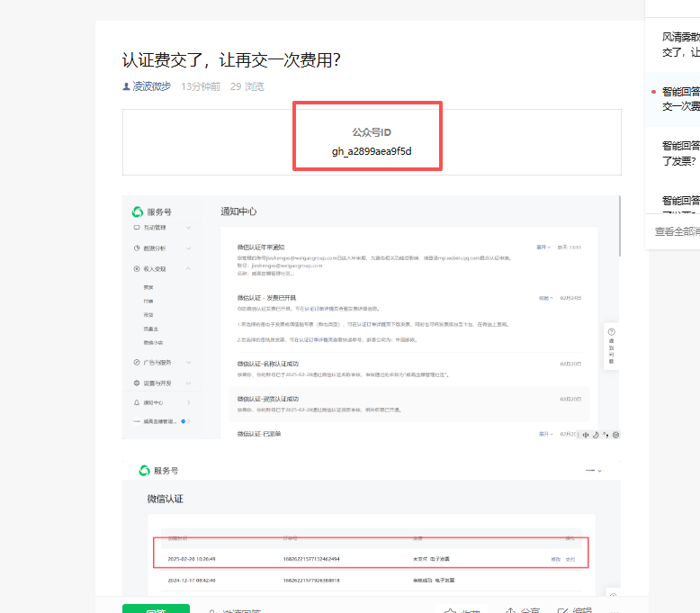Screen dimensions: 700x613
Task: Expand the 微信认证年审通知 notice with 展开
Action: tap(543, 248)
